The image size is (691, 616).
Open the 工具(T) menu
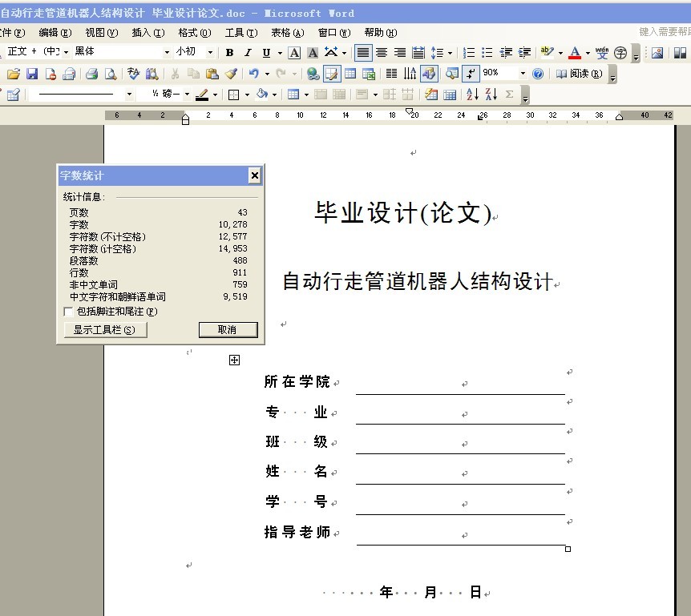[241, 33]
